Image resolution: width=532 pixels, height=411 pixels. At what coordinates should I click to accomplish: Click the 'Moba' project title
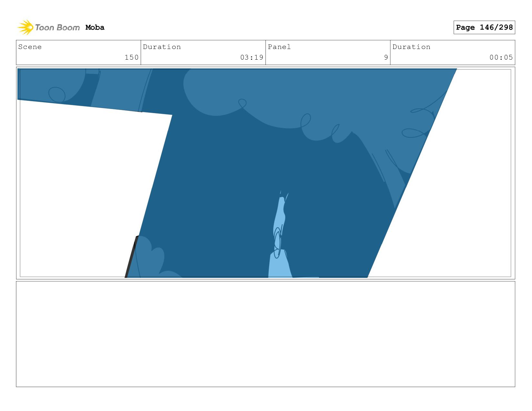(95, 27)
